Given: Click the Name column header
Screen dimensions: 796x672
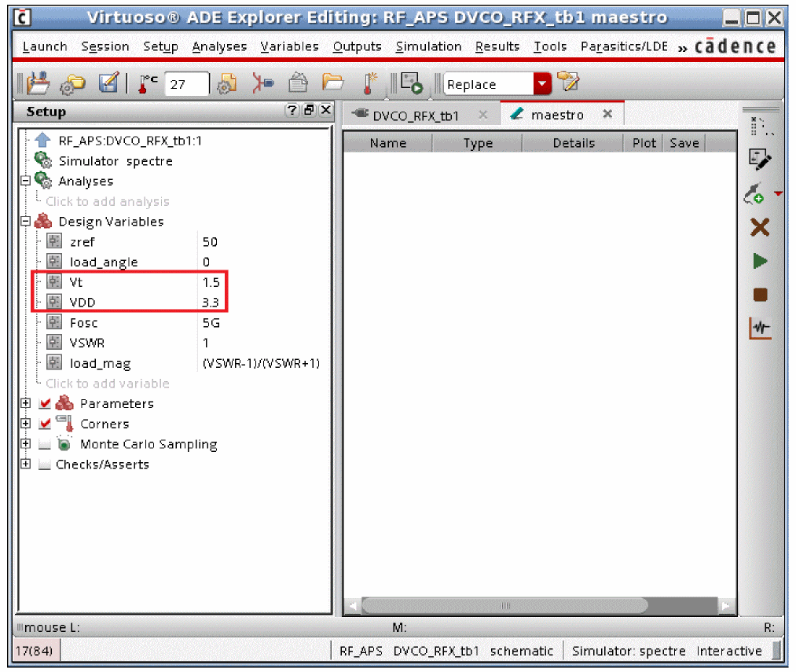Looking at the screenshot, I should tap(388, 143).
